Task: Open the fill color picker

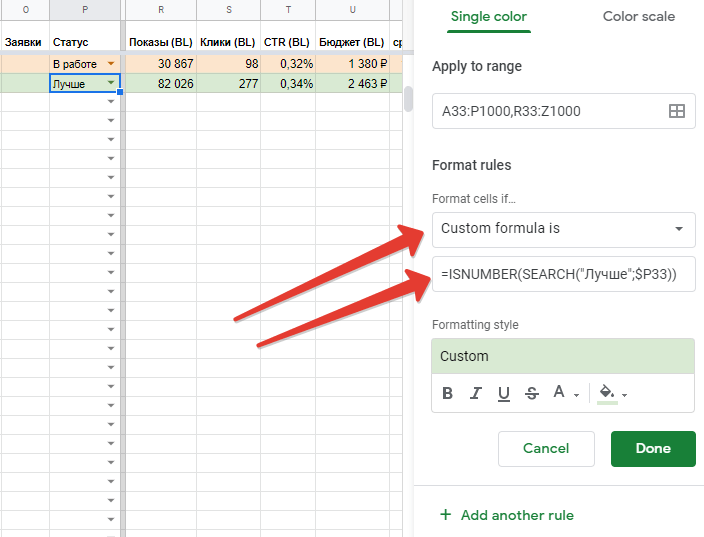Action: 607,392
